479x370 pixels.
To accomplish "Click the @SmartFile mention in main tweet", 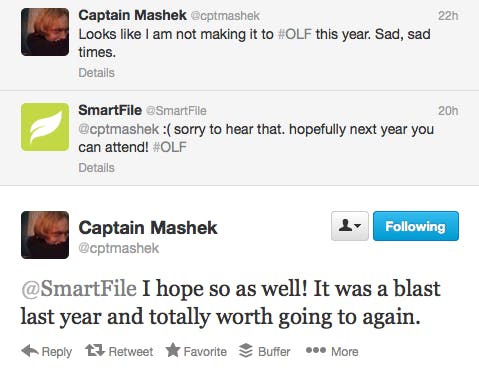I will pyautogui.click(x=79, y=288).
